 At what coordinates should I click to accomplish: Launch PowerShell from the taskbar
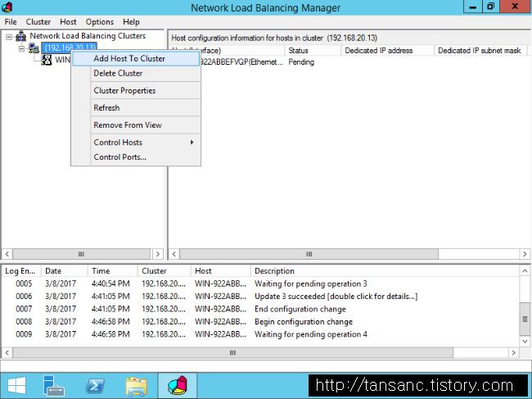pos(95,386)
